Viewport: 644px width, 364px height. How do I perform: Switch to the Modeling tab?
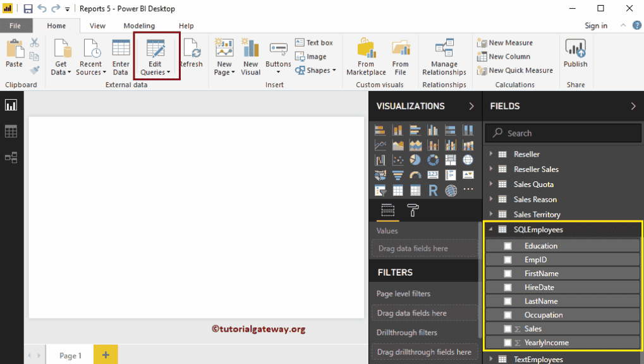pos(139,25)
